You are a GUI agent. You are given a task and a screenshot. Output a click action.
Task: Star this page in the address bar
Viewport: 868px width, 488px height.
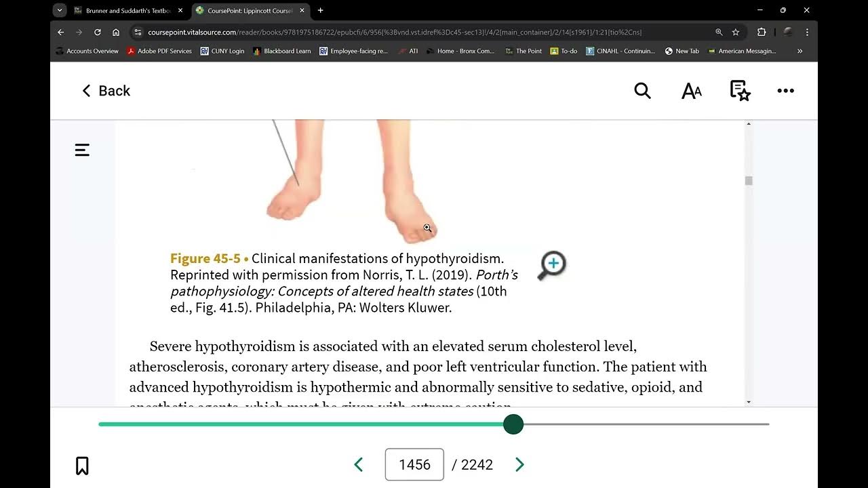tap(736, 32)
